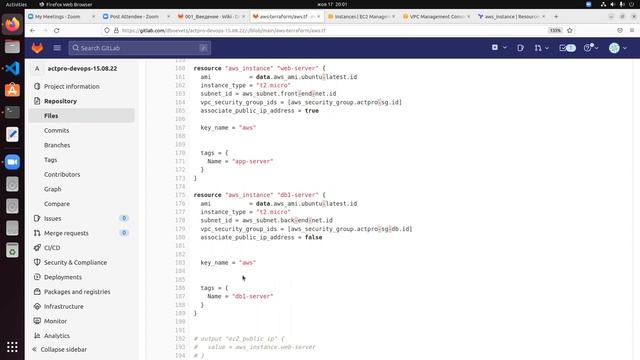The width and height of the screenshot is (640, 360).
Task: Switch to Instances EC2 Management tab
Action: (x=362, y=17)
